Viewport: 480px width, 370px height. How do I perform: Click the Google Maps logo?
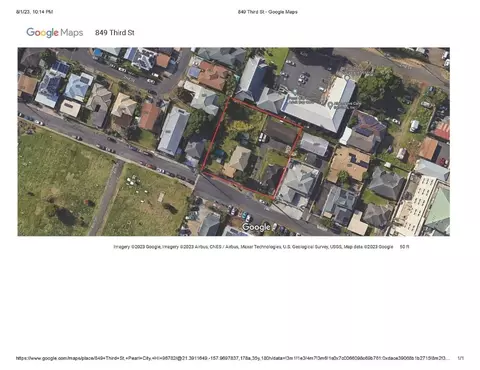(x=55, y=33)
